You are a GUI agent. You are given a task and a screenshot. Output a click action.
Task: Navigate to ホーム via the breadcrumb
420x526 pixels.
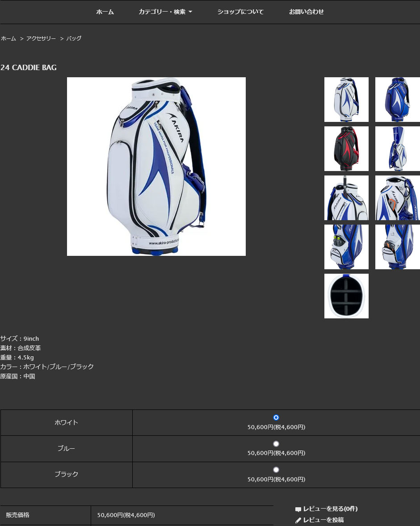click(x=8, y=38)
